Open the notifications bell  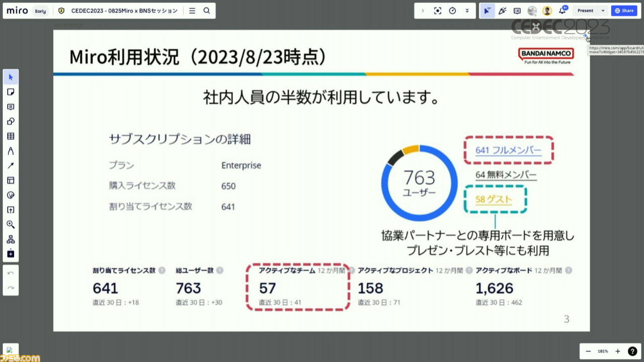pyautogui.click(x=562, y=11)
